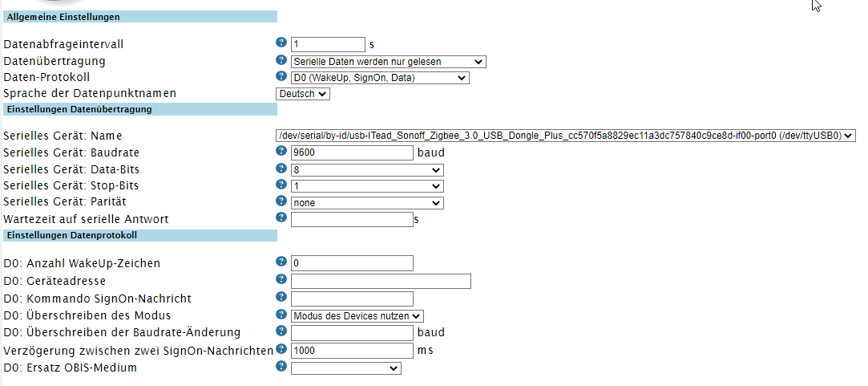Click help icon for Serielles Gerät: Stop-Bits
Viewport: 868px width, 386px height.
281,185
